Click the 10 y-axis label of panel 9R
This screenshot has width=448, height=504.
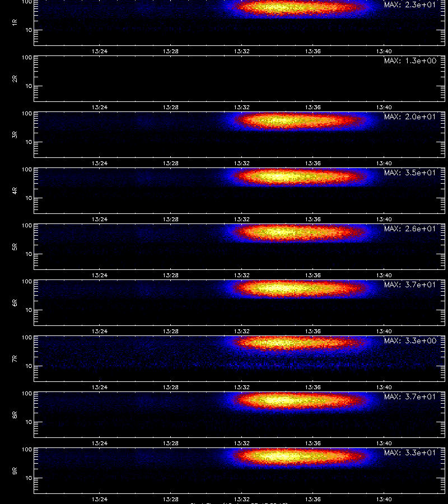point(29,478)
